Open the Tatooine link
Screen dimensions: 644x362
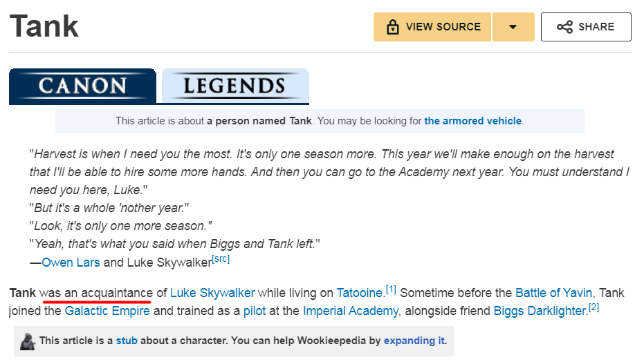pos(360,293)
